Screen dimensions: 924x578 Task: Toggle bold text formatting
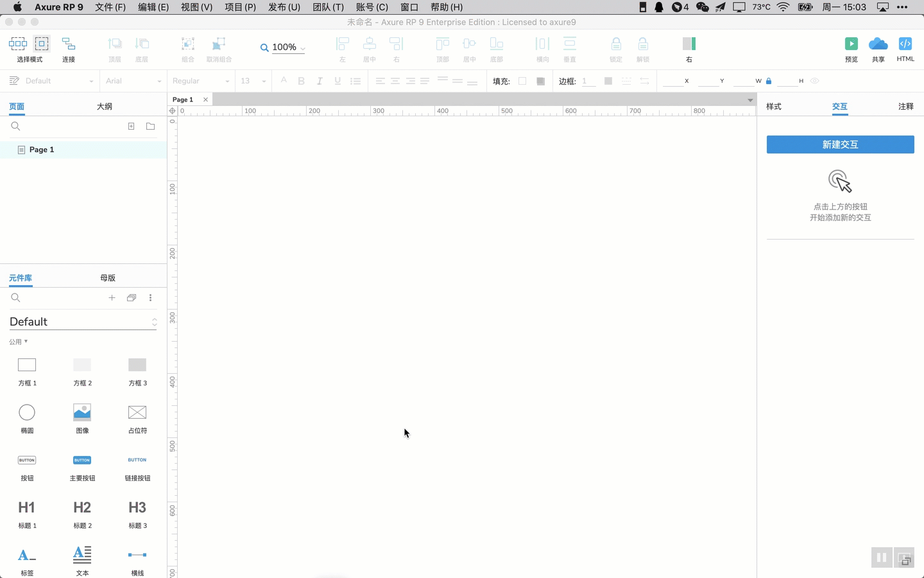coord(302,81)
